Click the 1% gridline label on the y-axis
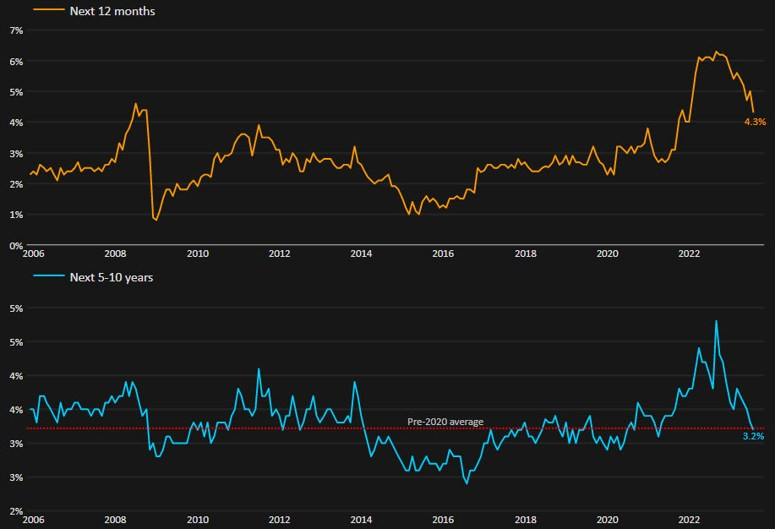The height and width of the screenshot is (529, 775). pyautogui.click(x=15, y=214)
